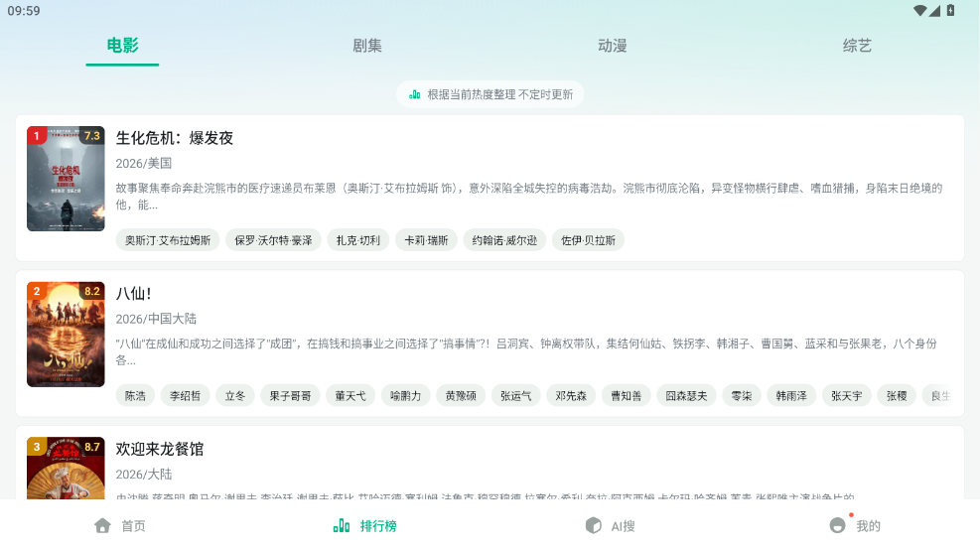Open the 综艺 tab

coord(857,46)
